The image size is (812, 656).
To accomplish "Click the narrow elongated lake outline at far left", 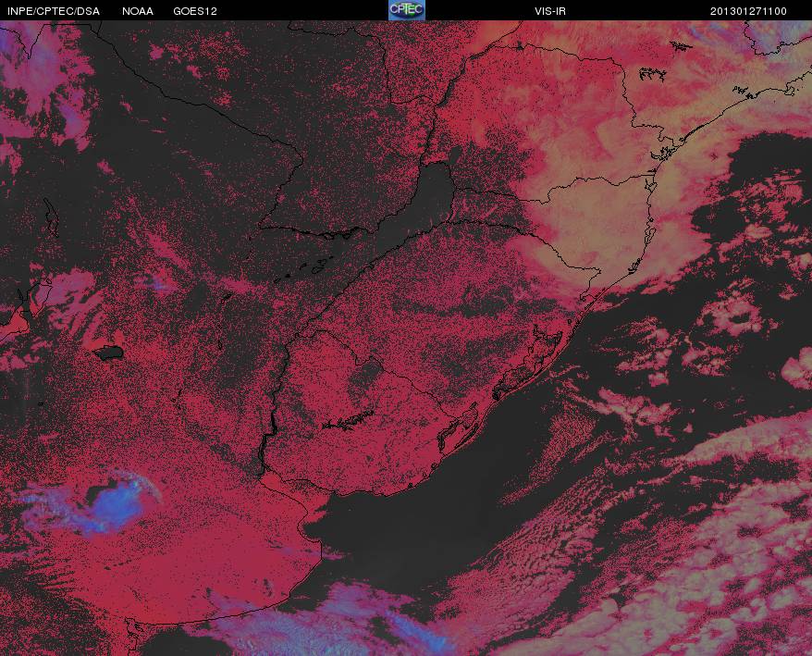I will [x=51, y=217].
